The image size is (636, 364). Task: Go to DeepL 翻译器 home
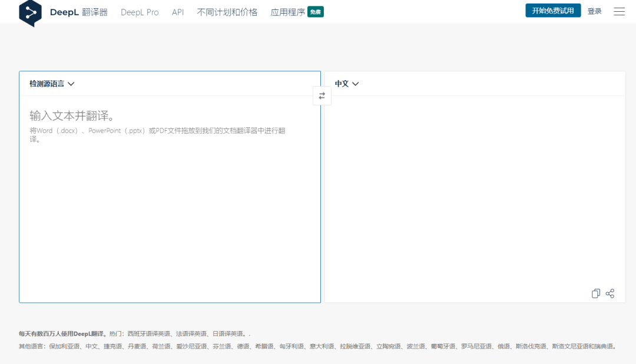pos(79,12)
